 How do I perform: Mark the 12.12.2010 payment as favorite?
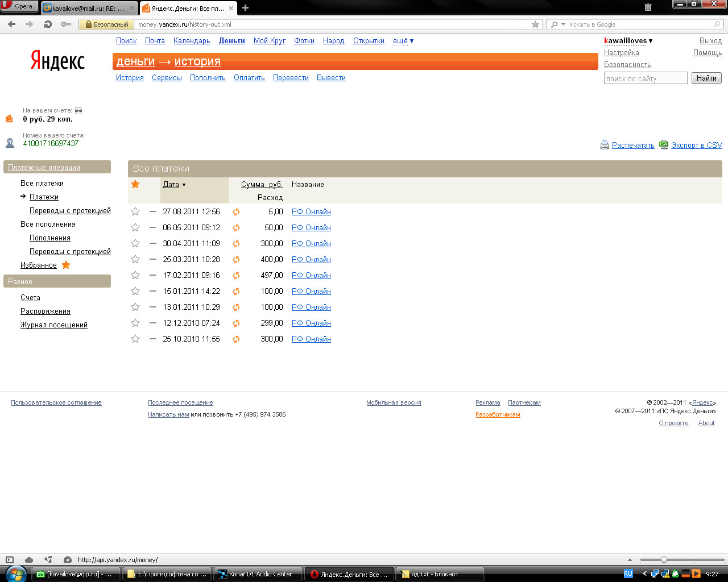click(x=135, y=323)
